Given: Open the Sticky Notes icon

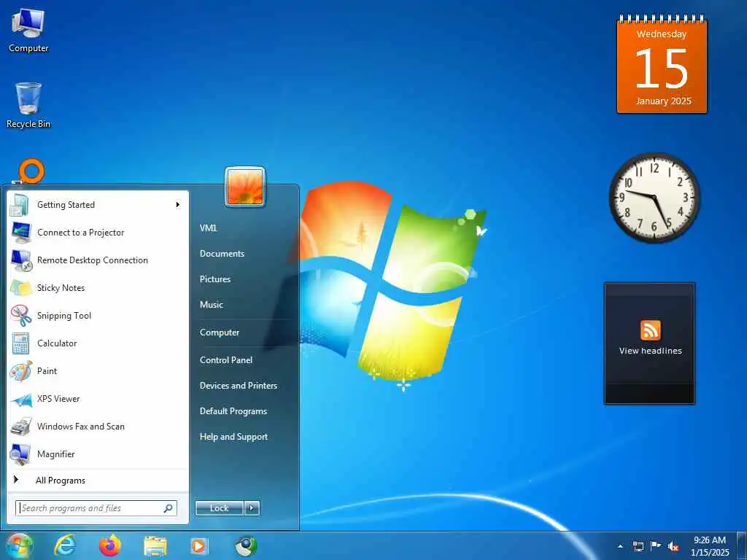Looking at the screenshot, I should (x=21, y=288).
